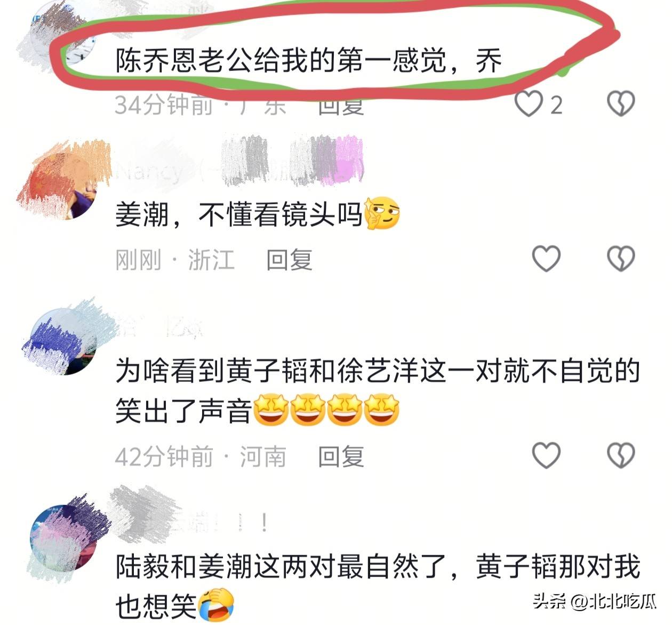Reply to the comment posted 34分钟前
672x625 pixels.
click(341, 106)
